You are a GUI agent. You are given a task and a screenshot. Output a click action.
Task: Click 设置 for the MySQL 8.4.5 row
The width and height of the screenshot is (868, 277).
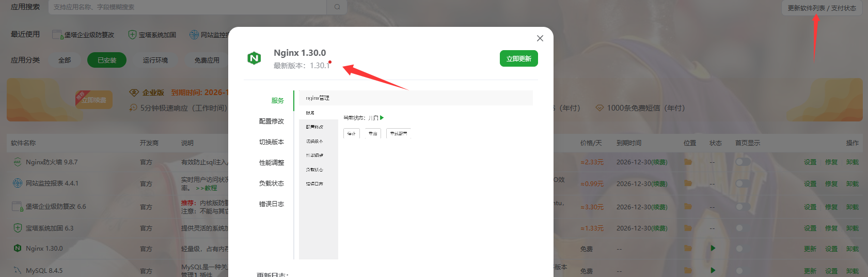(831, 271)
